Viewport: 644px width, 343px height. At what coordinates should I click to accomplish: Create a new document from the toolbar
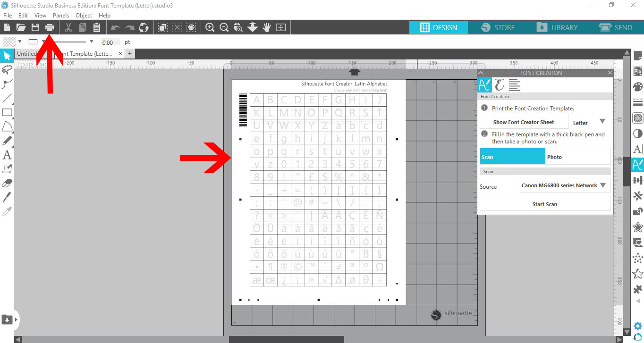[7, 27]
